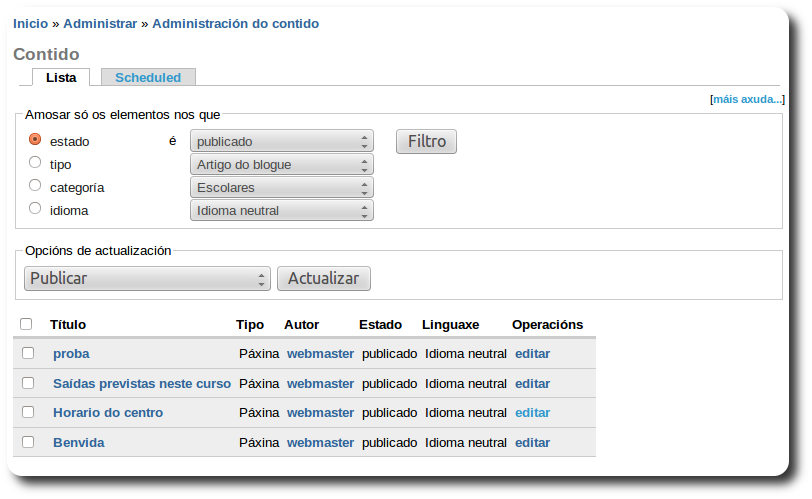The image size is (812, 499).
Task: Expand the 'Publicar' update options dropdown
Action: tap(147, 279)
